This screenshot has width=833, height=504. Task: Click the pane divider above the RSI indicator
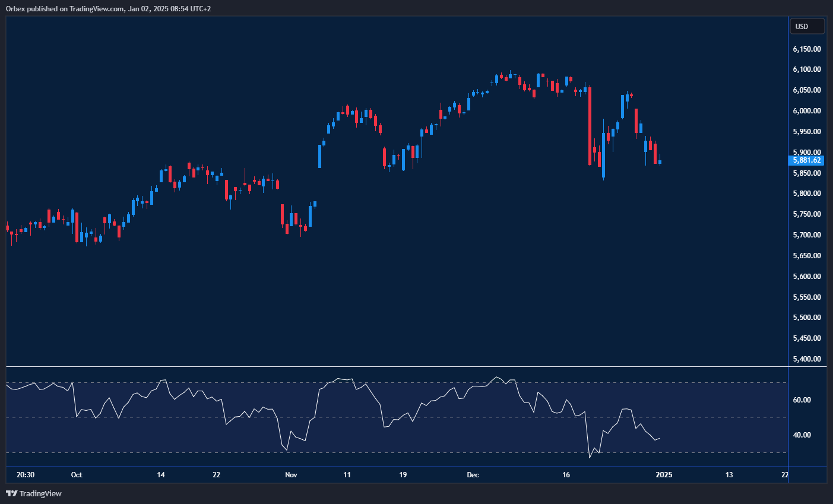(x=397, y=367)
